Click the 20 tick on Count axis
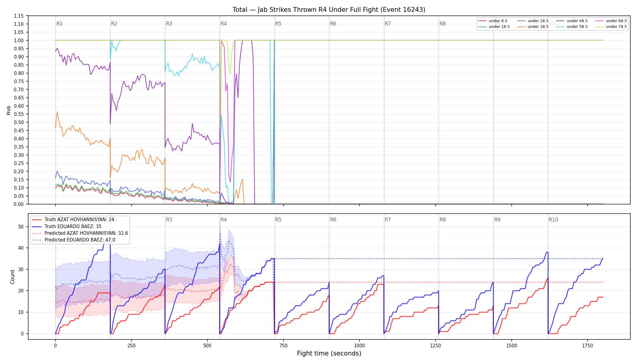 point(21,291)
